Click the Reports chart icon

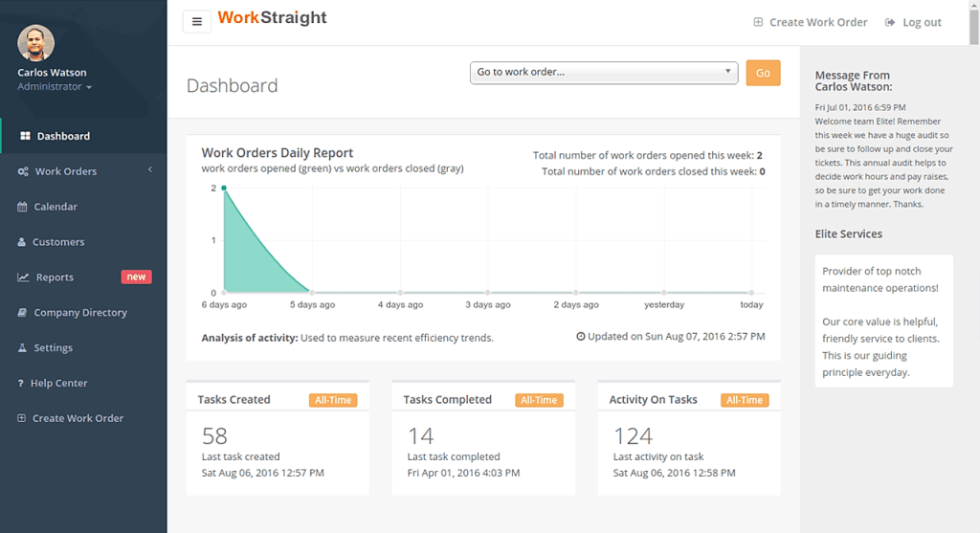[x=23, y=278]
